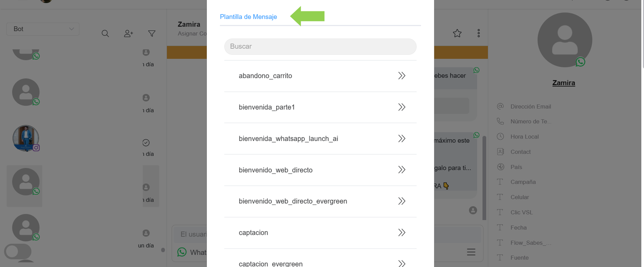Expand the bienvenida_parte1 template arrow
The width and height of the screenshot is (644, 267).
pos(401,107)
